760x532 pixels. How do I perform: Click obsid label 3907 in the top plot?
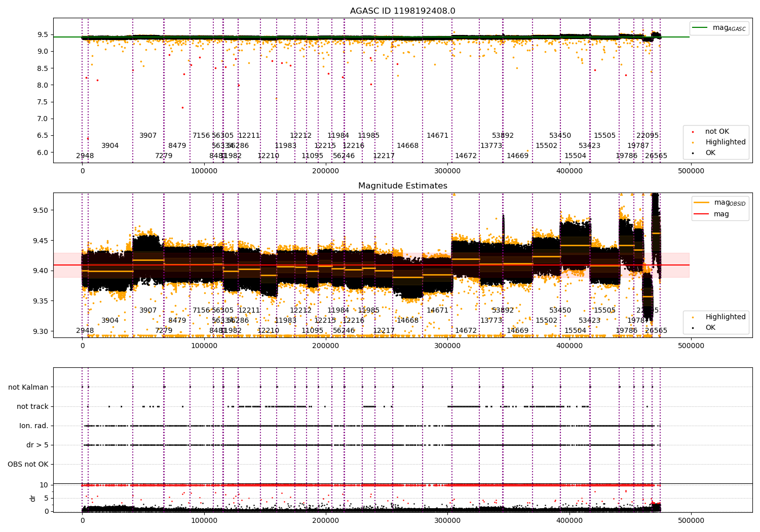(148, 135)
